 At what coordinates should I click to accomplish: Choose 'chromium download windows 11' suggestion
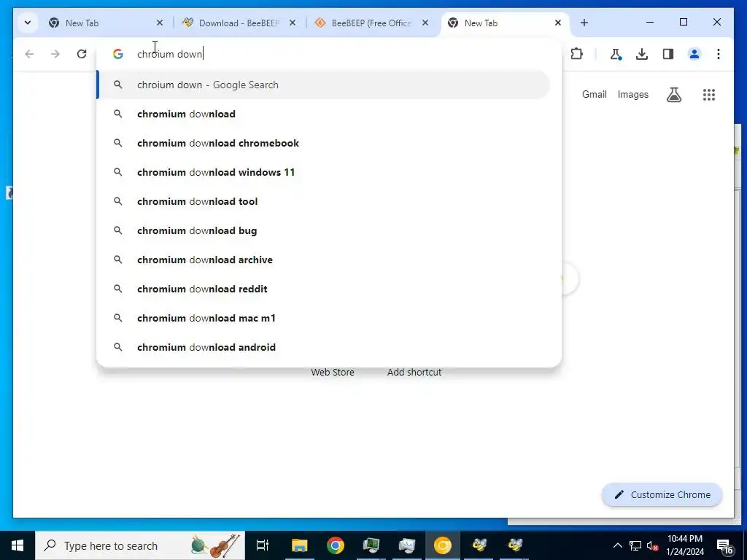(x=324, y=172)
